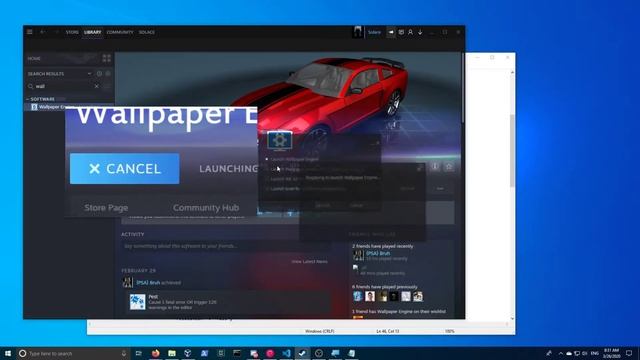Switch to the Library tab

coord(93,32)
